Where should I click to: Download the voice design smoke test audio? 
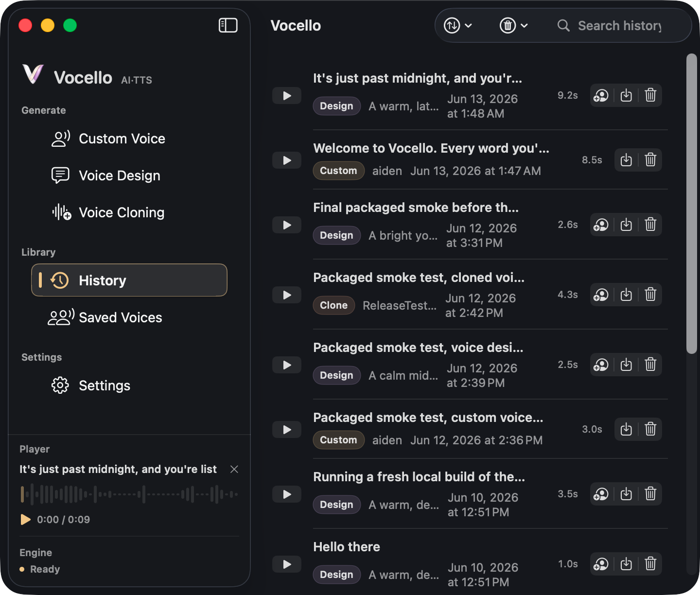(x=626, y=365)
